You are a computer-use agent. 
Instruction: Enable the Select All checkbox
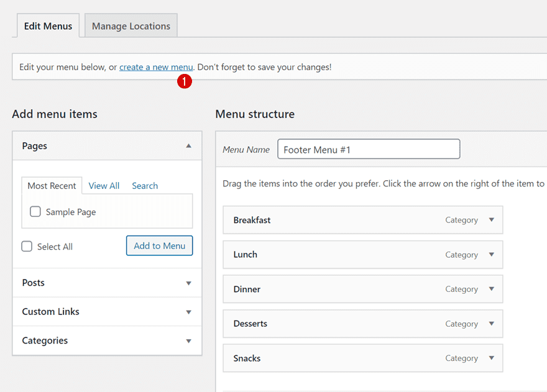(27, 246)
